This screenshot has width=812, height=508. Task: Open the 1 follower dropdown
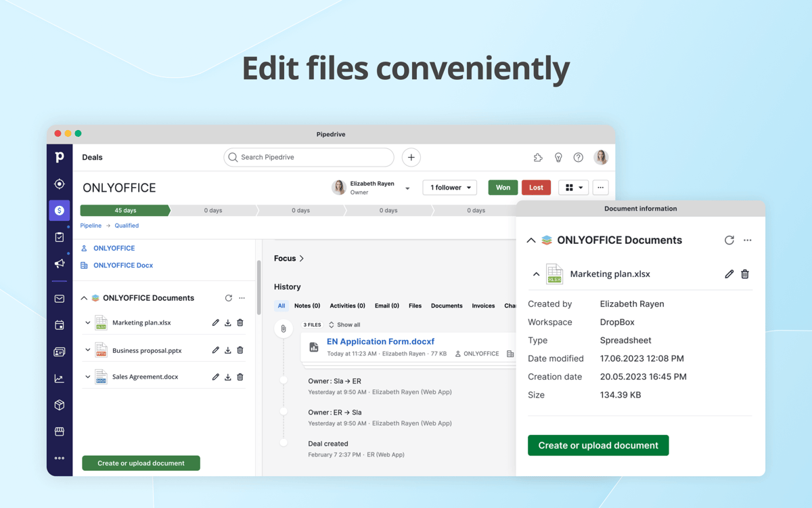[x=449, y=187]
